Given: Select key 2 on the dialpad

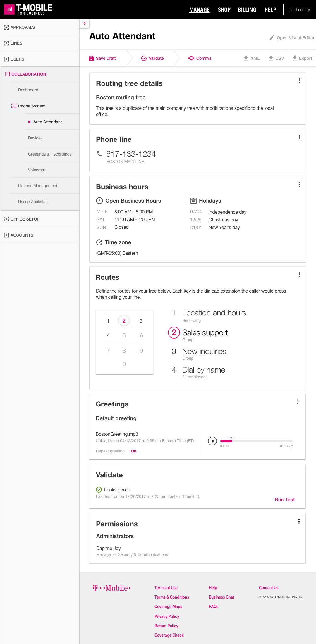Looking at the screenshot, I should 124,321.
